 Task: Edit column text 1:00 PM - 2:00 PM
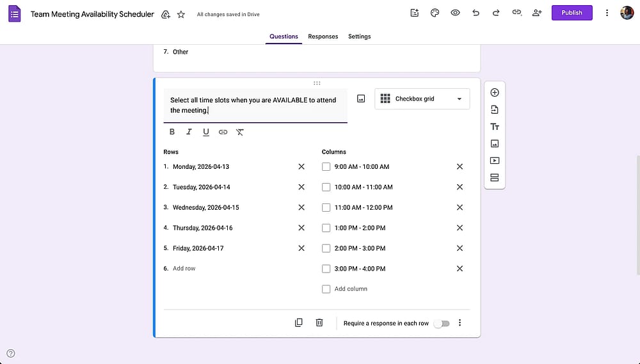360,228
